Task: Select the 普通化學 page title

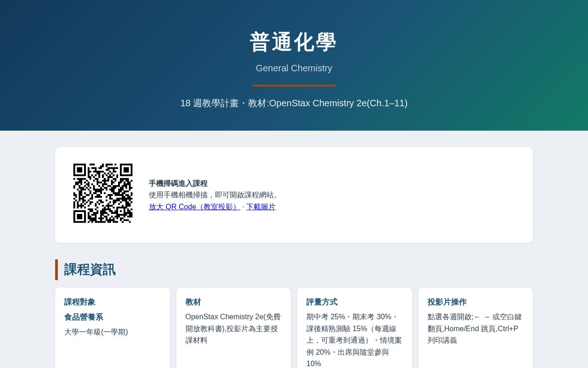Action: click(294, 42)
